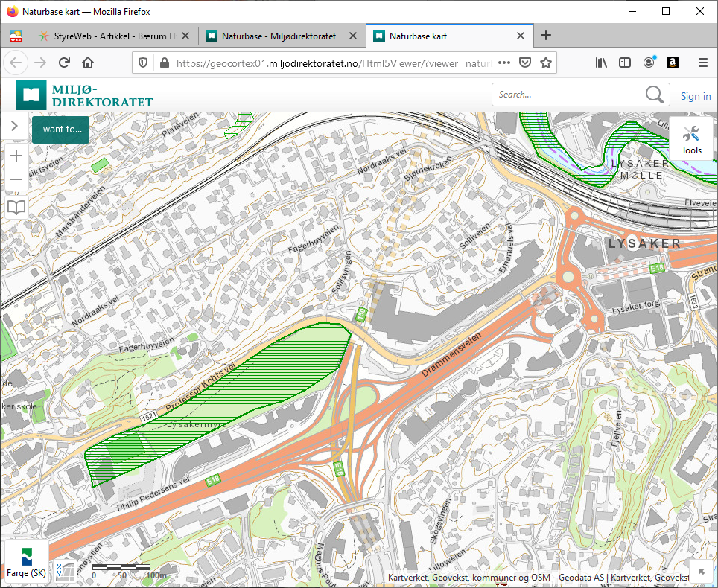Image resolution: width=718 pixels, height=588 pixels.
Task: Bookmark this page with star icon
Action: click(546, 63)
